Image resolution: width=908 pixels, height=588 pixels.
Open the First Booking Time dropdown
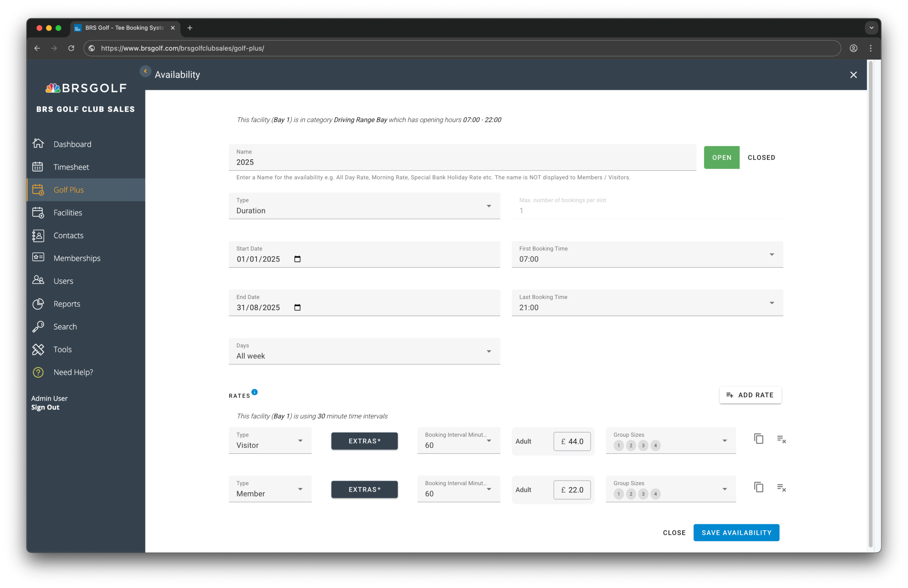(647, 255)
